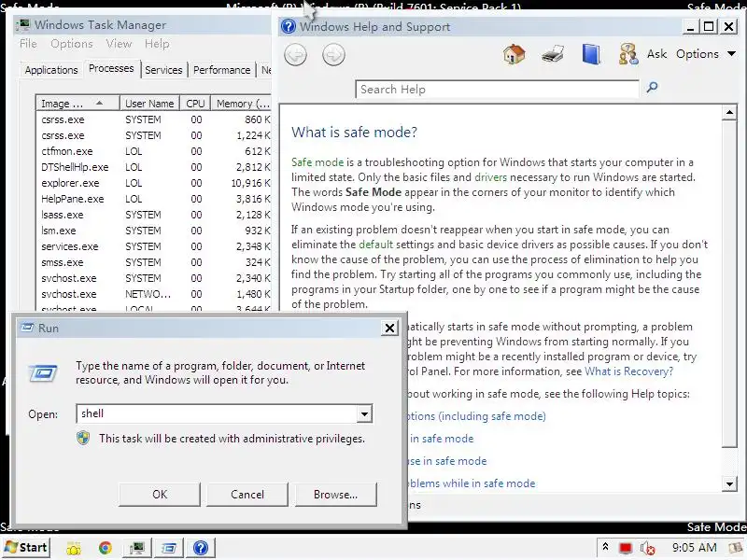This screenshot has height=560, width=747.
Task: Click the Windows Task Manager title icon
Action: click(22, 24)
